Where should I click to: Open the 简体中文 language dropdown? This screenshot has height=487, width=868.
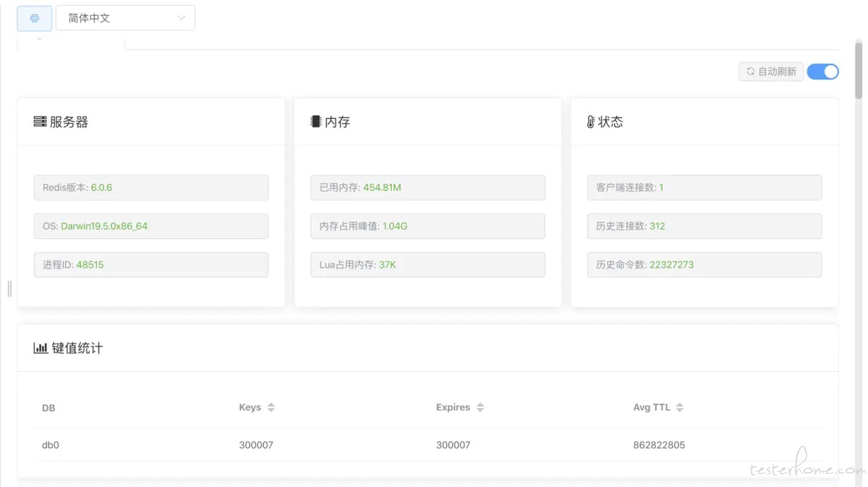click(x=125, y=18)
